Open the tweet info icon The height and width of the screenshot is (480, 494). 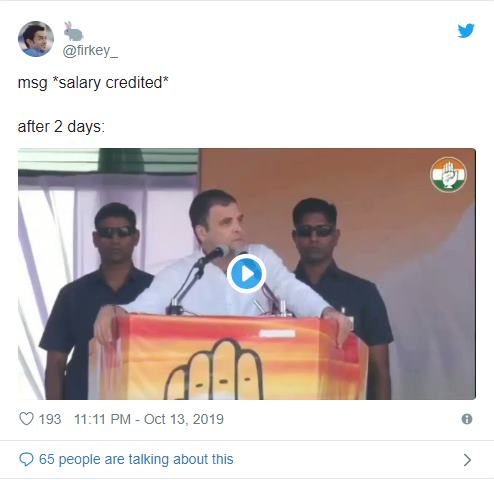[x=467, y=419]
